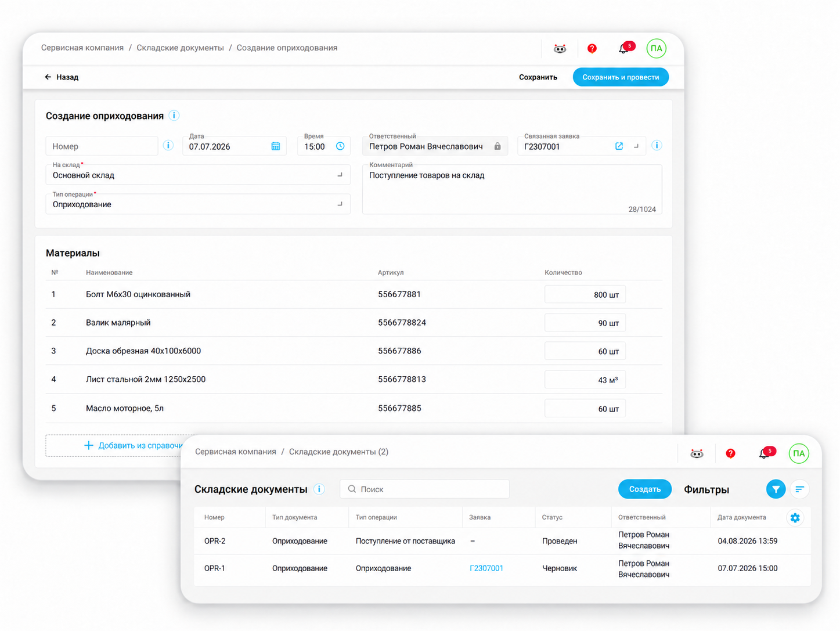Click the Поиск search field

pyautogui.click(x=424, y=489)
